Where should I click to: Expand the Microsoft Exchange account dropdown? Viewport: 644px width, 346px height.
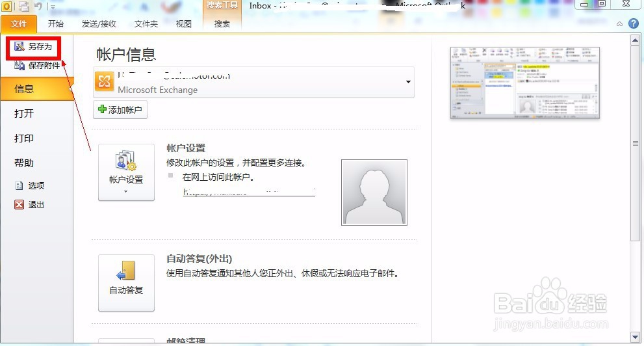coord(408,82)
